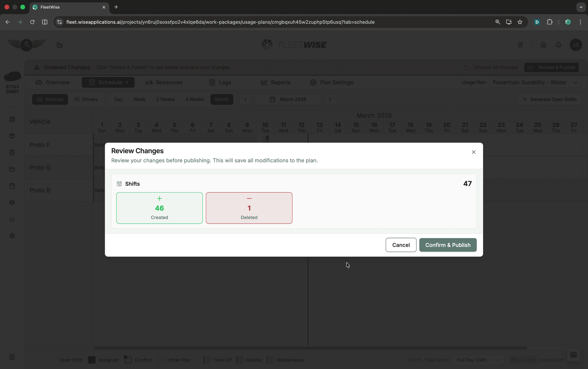Click the FleetWise extension icon in toolbar
The image size is (588, 369).
pos(568,22)
